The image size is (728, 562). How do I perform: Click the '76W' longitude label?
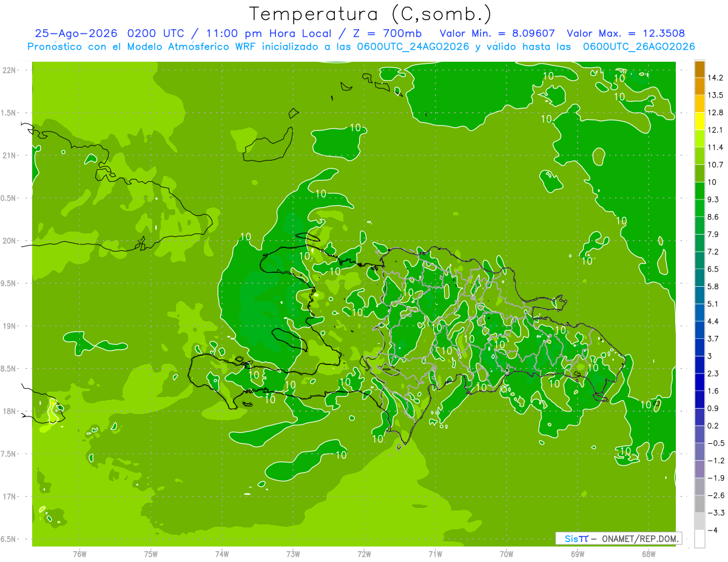pos(79,554)
